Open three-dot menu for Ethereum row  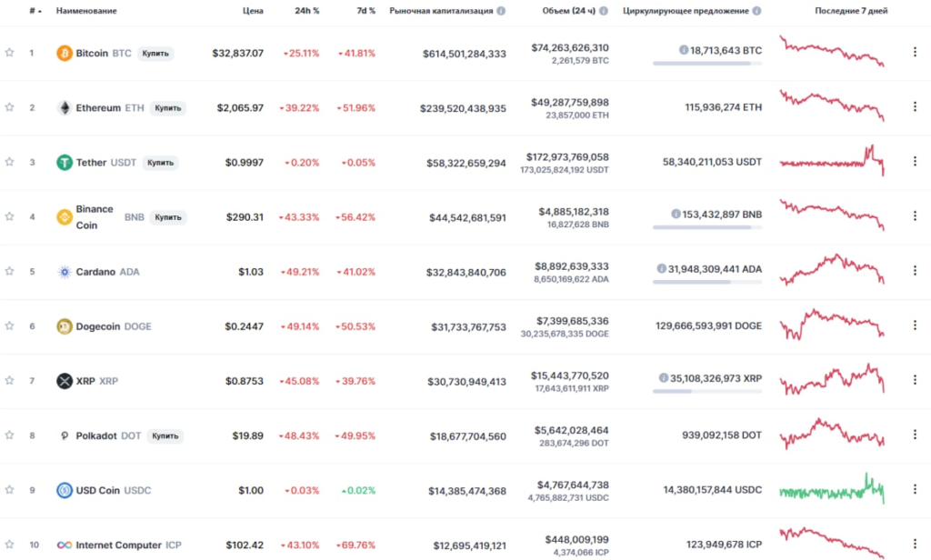[x=915, y=107]
